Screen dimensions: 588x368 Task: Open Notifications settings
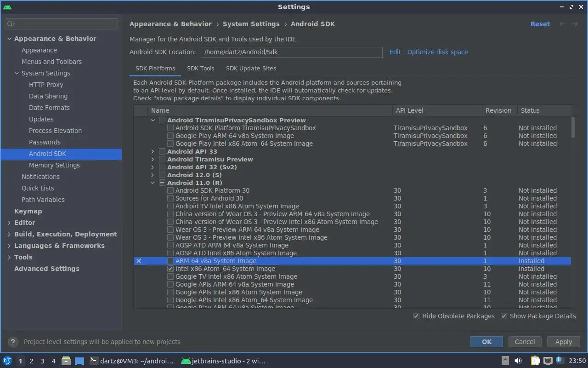[x=40, y=177]
